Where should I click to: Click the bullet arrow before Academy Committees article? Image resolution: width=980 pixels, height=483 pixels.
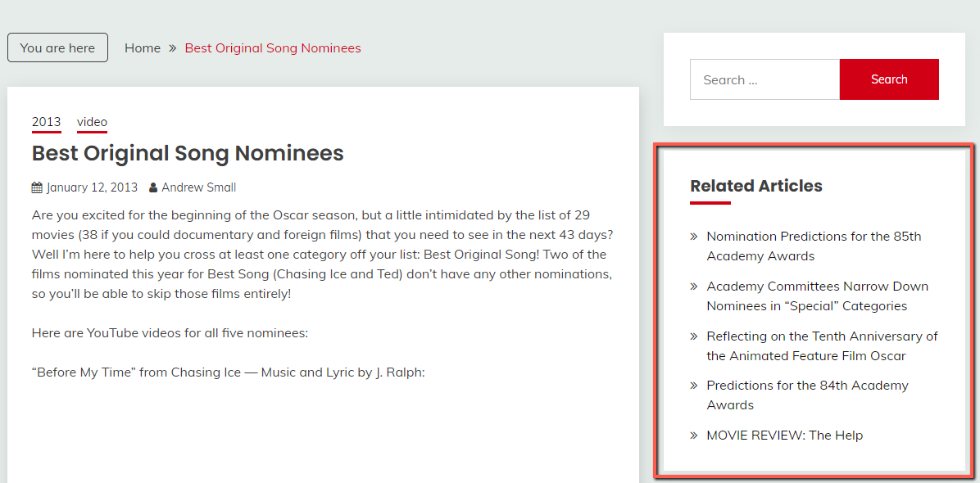[694, 287]
